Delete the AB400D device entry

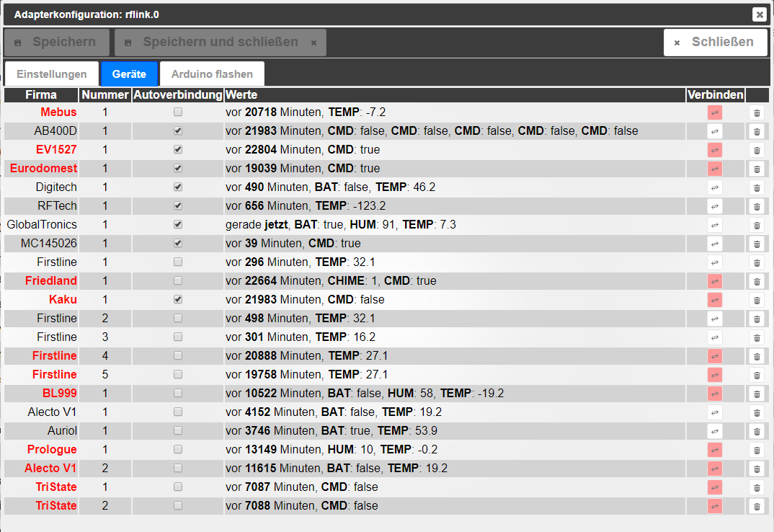click(x=756, y=131)
